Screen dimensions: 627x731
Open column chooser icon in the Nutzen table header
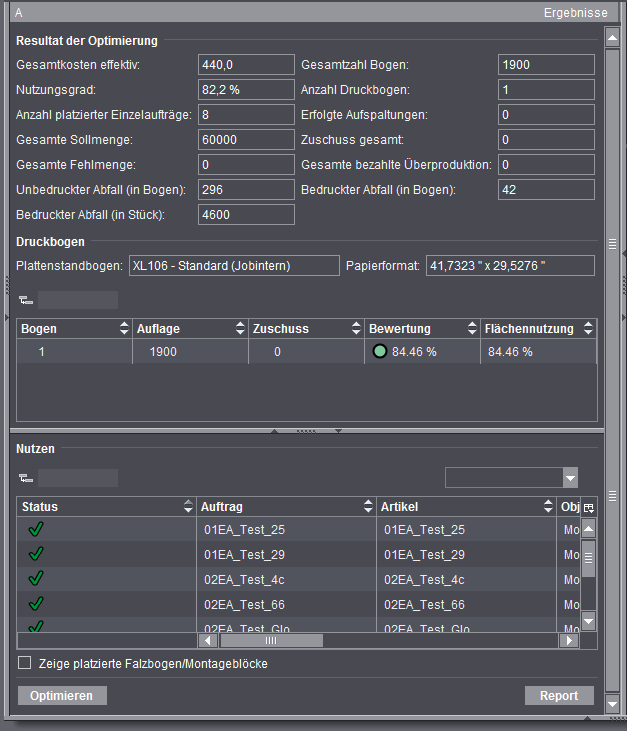pyautogui.click(x=589, y=508)
